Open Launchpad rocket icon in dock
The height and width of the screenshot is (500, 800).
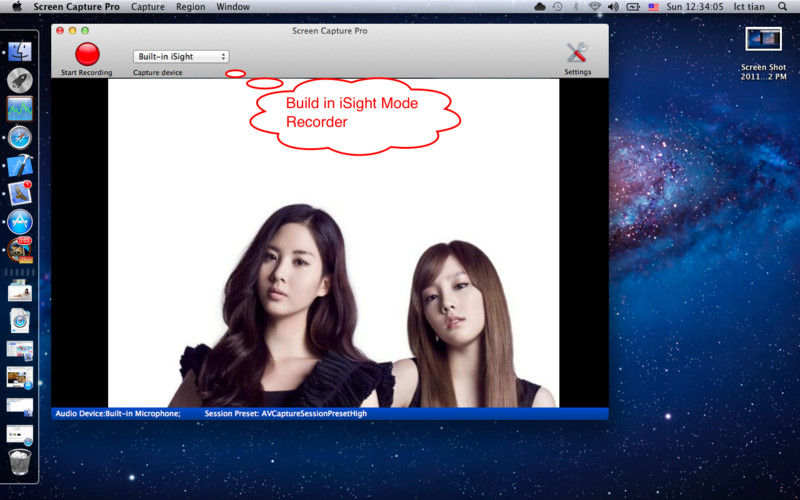[x=20, y=80]
